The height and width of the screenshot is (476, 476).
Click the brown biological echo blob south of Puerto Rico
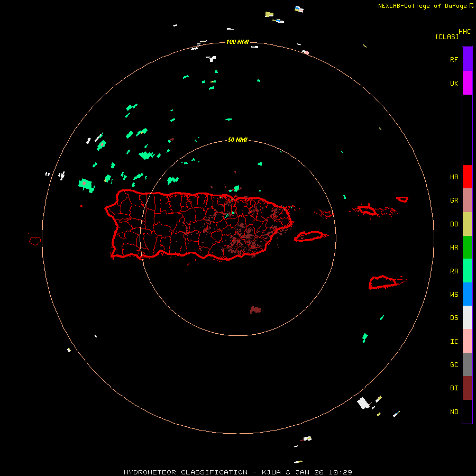[x=255, y=309]
